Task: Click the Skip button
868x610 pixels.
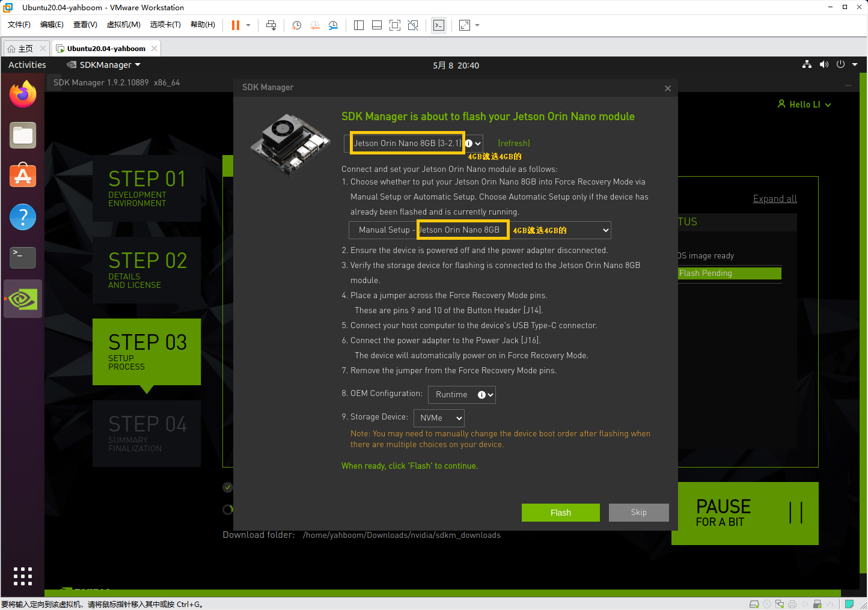Action: (x=638, y=513)
